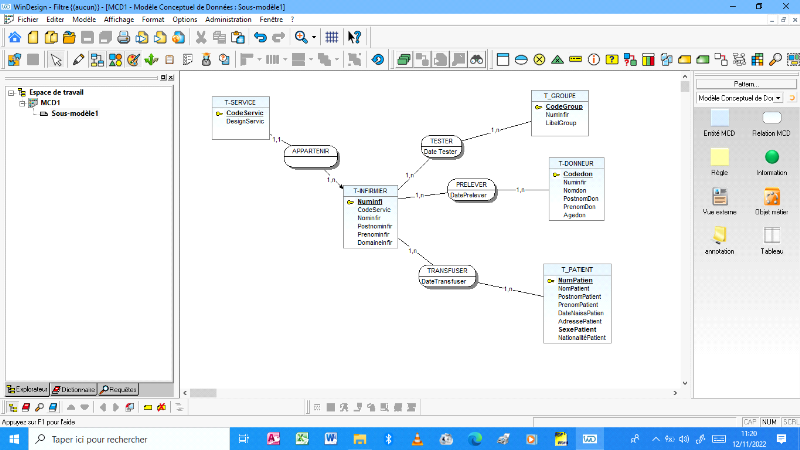Open the zoom magnifier dropdown arrow
Viewport: 800px width, 450px height.
point(314,37)
